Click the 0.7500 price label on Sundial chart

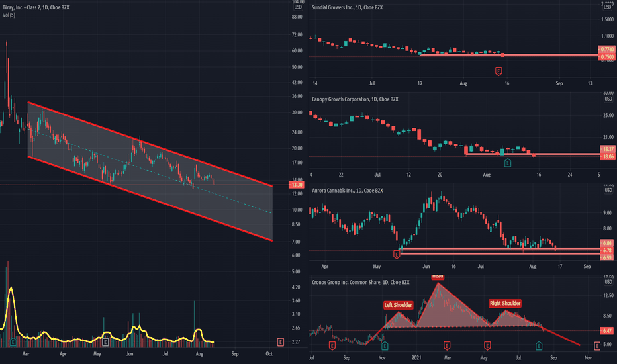click(x=608, y=57)
